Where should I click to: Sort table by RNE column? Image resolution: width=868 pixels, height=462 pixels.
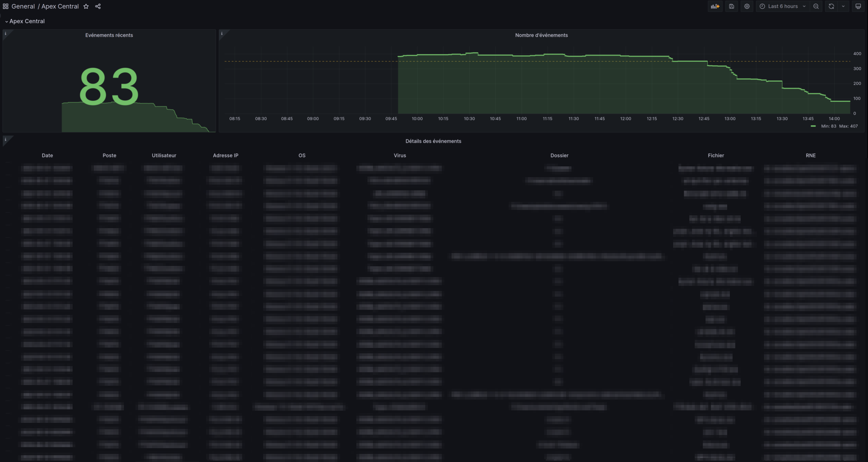pos(811,155)
